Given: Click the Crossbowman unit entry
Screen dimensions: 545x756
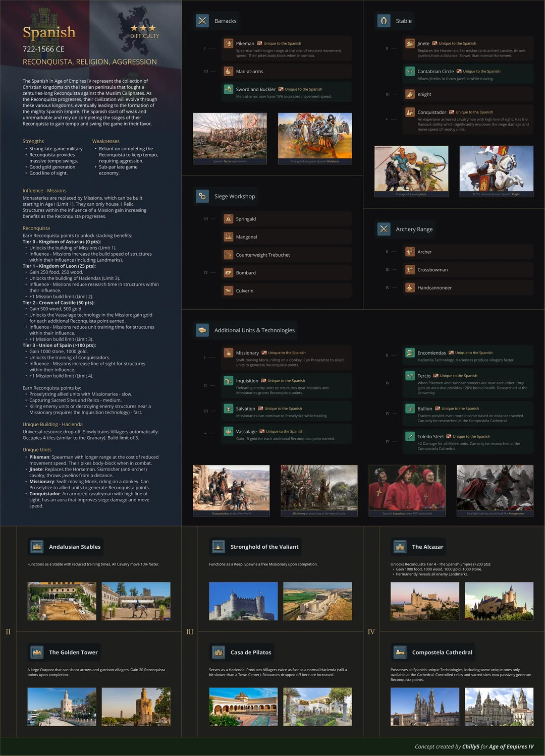Looking at the screenshot, I should (467, 270).
